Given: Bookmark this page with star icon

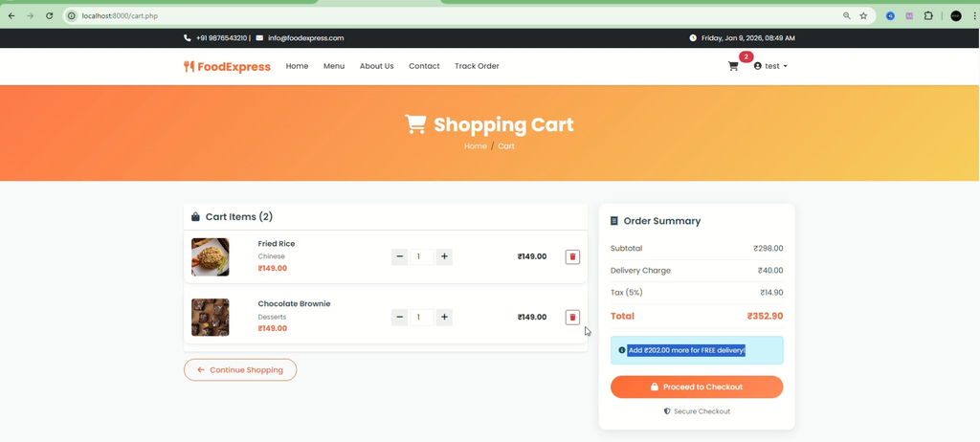Looking at the screenshot, I should [864, 15].
